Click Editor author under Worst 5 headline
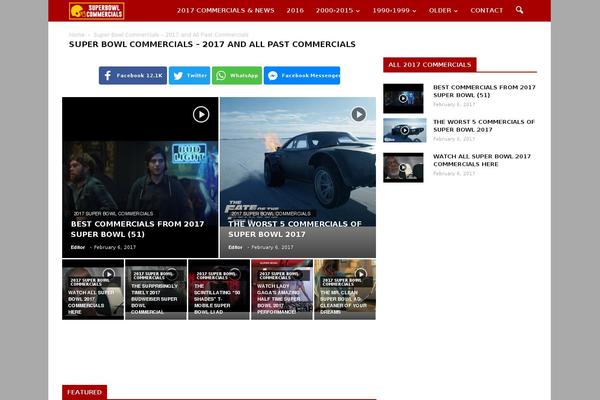Image resolution: width=600 pixels, height=400 pixels. click(235, 247)
